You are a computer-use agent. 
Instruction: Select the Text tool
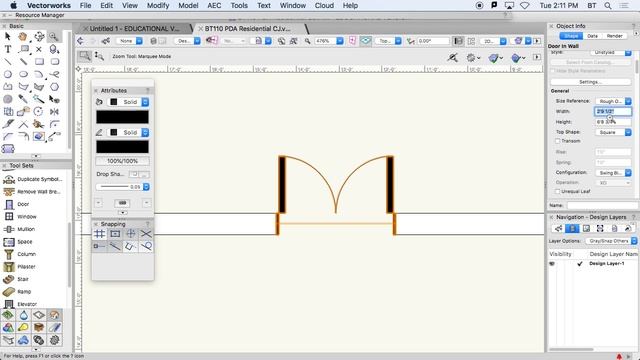coord(8,49)
